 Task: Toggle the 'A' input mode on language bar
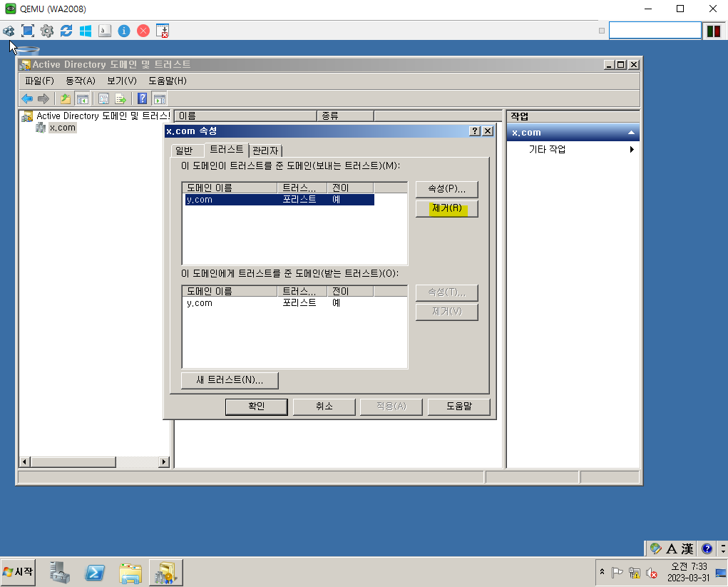672,548
